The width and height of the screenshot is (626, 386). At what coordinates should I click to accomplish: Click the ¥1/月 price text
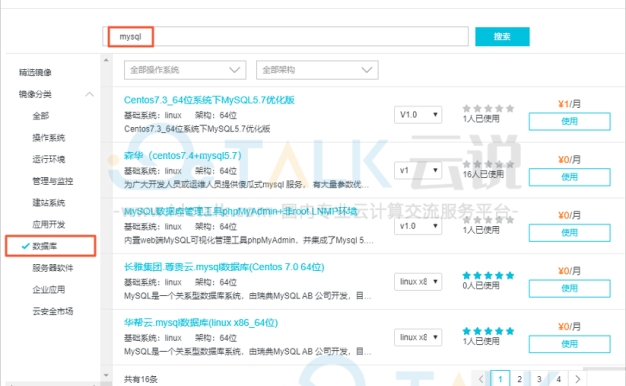coord(569,104)
